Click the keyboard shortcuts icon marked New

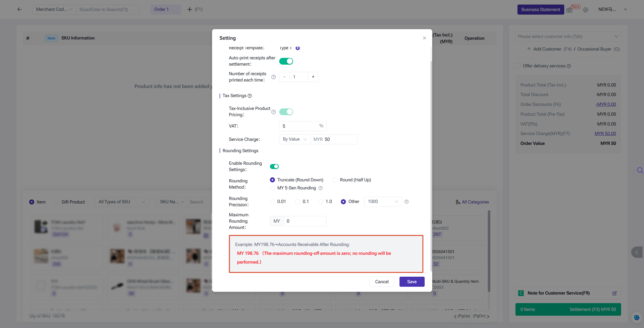click(570, 10)
